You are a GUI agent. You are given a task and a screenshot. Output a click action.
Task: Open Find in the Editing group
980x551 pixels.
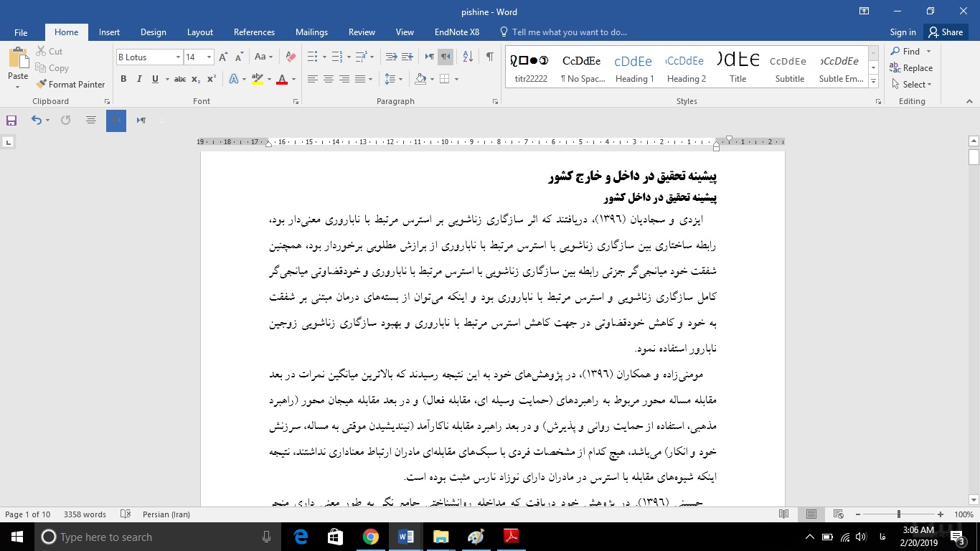910,51
